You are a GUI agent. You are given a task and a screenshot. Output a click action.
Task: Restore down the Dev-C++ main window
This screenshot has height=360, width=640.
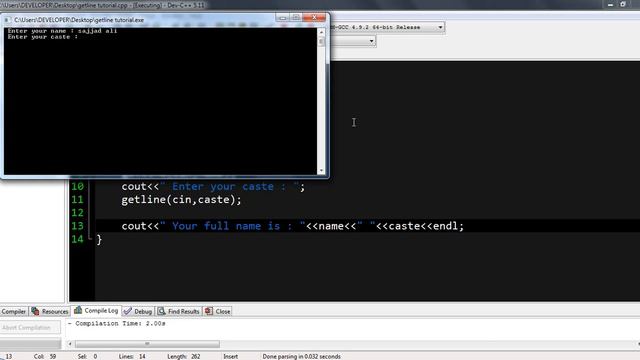(x=623, y=4)
